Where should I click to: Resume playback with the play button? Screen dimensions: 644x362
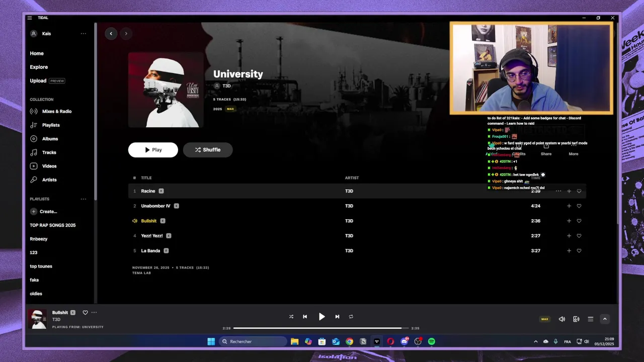[x=321, y=317]
